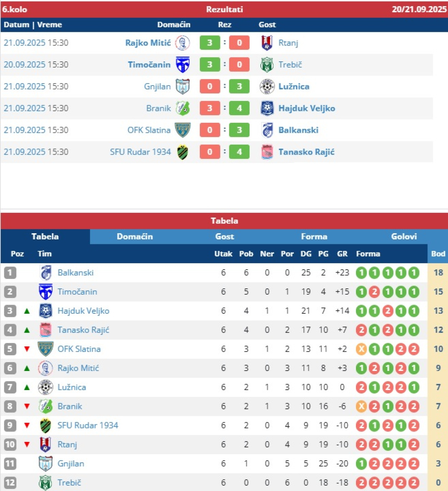This screenshot has width=448, height=491.
Task: Open the Golovi standings tab
Action: (404, 237)
